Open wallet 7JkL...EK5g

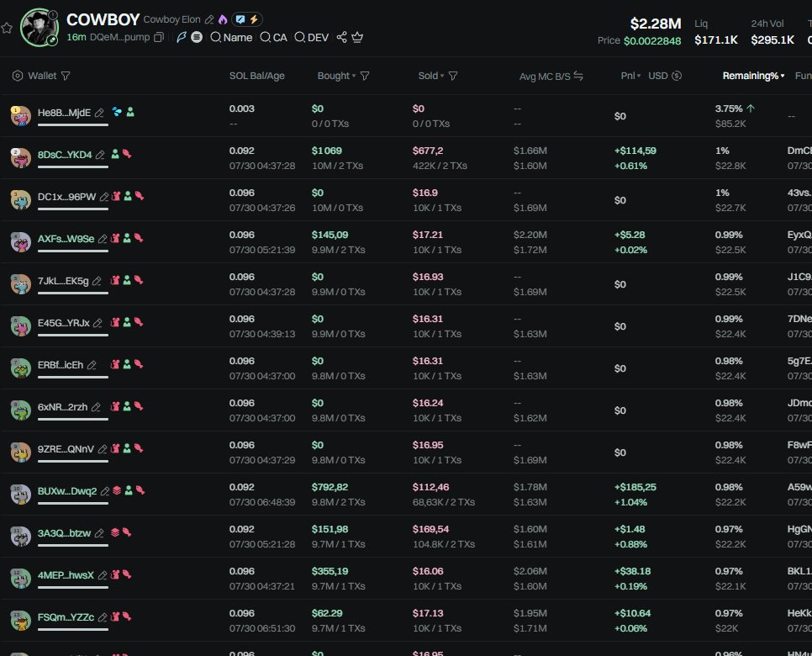point(63,281)
